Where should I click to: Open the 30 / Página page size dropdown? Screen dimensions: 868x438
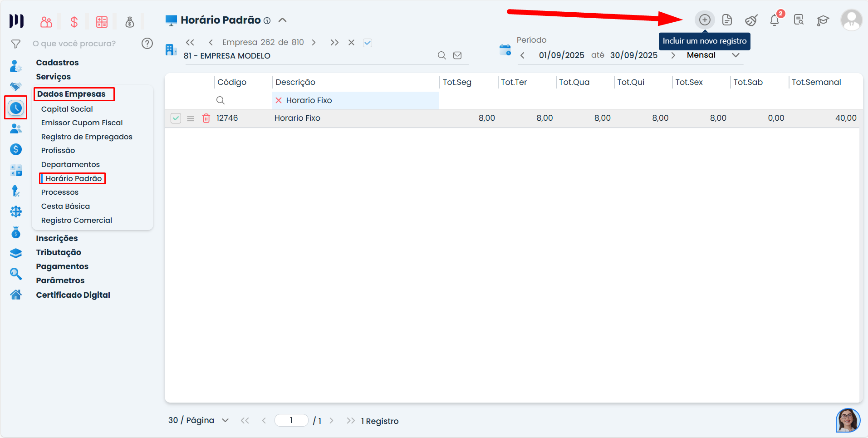point(198,420)
